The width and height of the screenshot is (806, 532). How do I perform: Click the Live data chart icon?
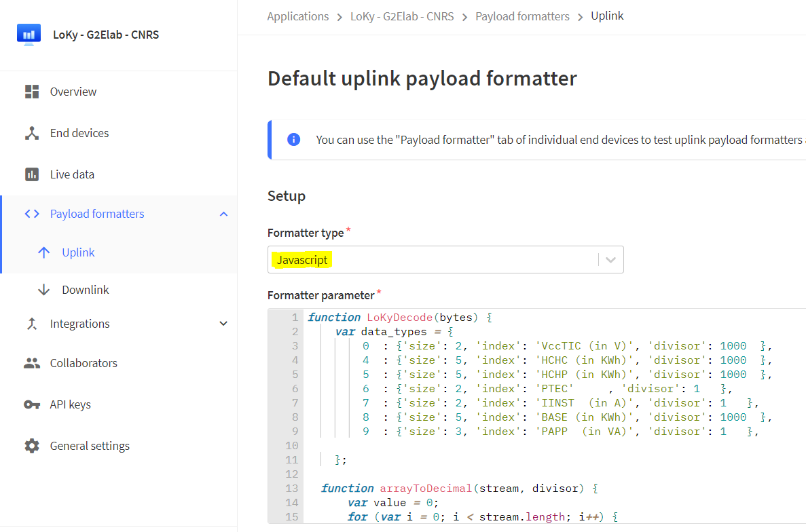[32, 174]
